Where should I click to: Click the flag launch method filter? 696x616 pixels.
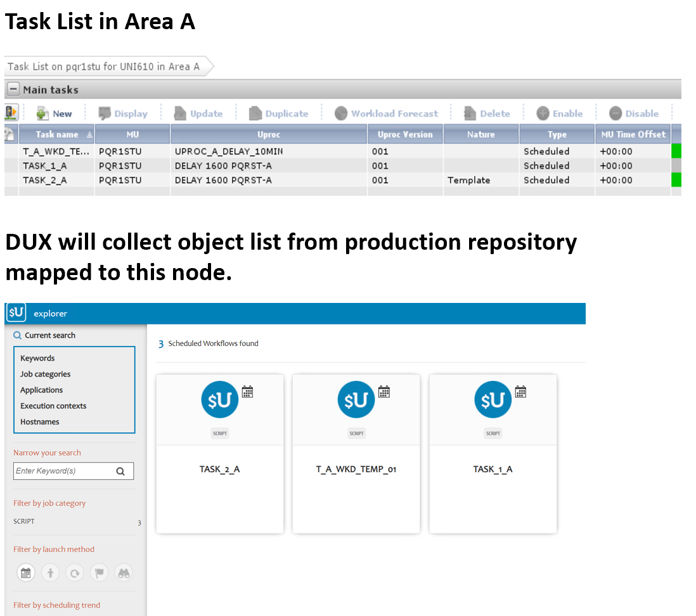[100, 573]
